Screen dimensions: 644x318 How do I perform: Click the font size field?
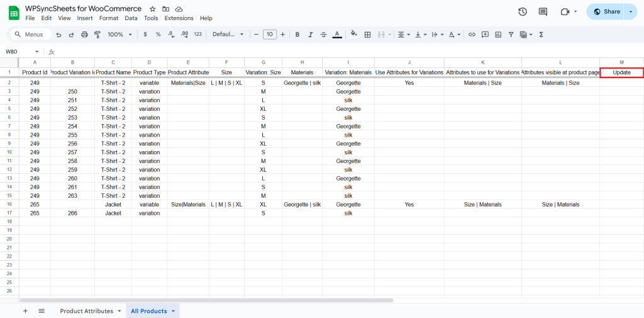click(269, 35)
